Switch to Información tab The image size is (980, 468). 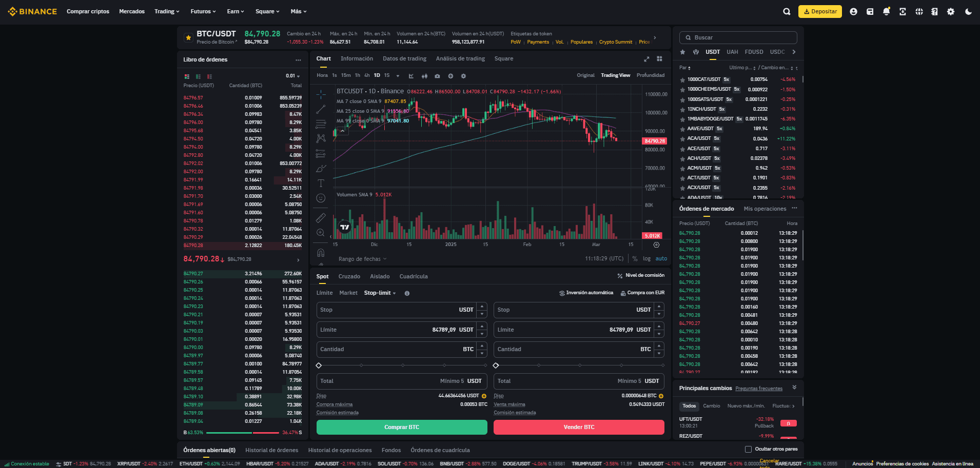(357, 58)
